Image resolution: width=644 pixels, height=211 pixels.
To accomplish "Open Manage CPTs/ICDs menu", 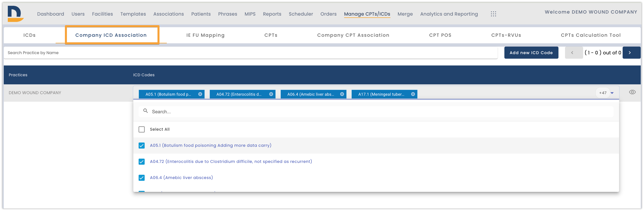I will [367, 14].
